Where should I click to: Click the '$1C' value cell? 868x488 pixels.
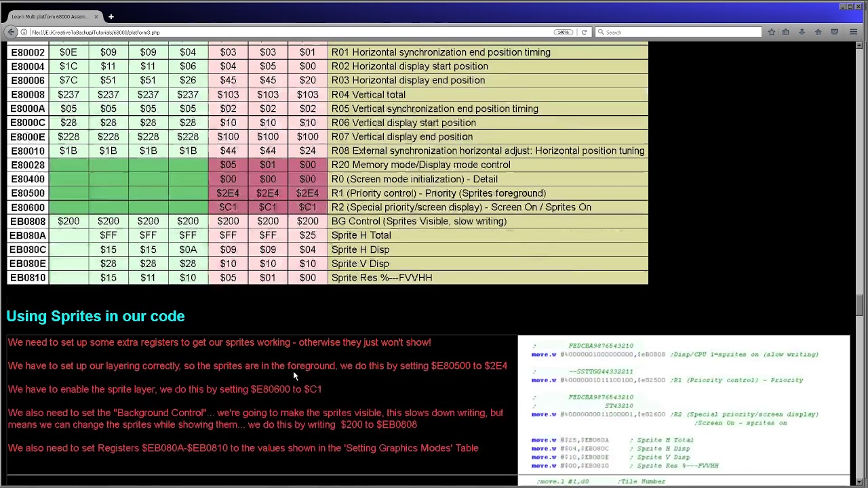68,66
